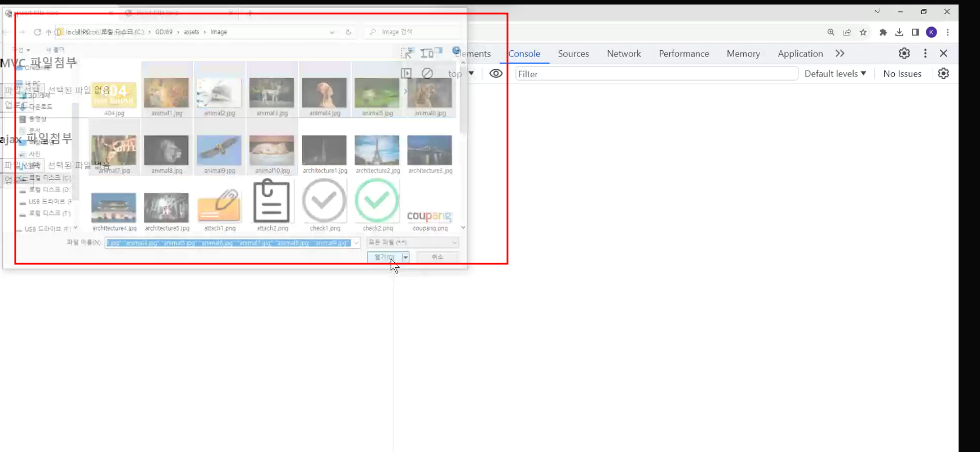Open the Performance tab
The image size is (980, 452).
684,54
